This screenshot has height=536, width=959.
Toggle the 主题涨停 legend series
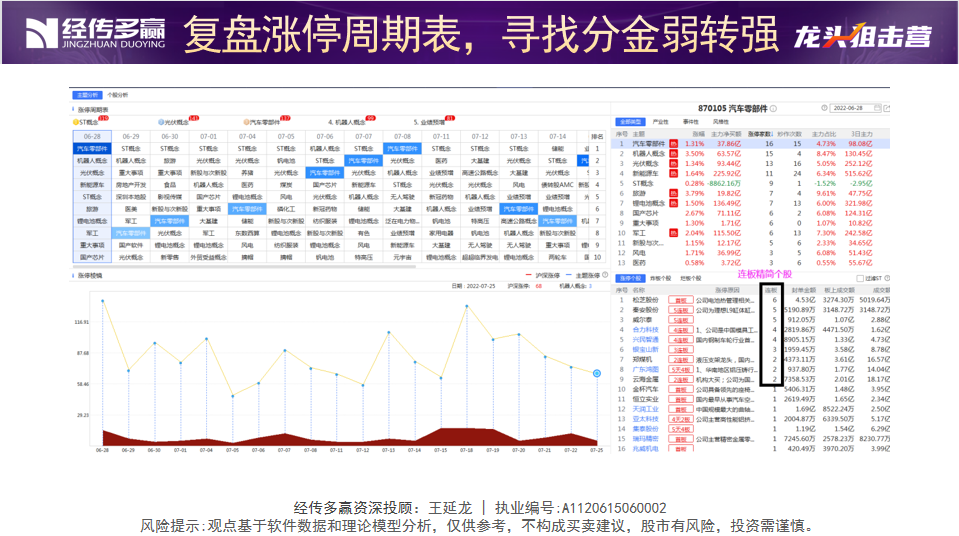(582, 275)
